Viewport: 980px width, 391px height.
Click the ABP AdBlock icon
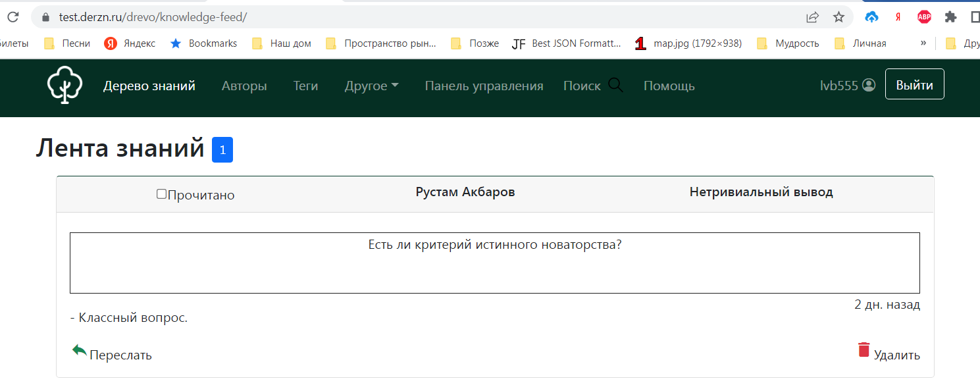pyautogui.click(x=923, y=16)
